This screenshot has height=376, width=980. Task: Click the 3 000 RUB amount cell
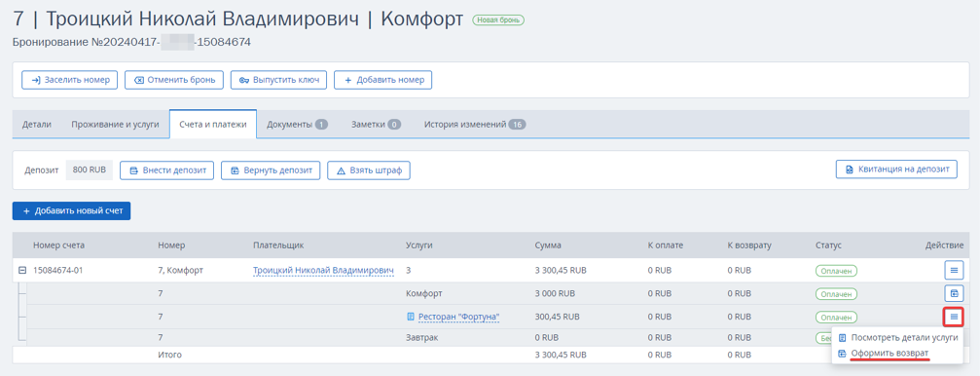click(555, 293)
